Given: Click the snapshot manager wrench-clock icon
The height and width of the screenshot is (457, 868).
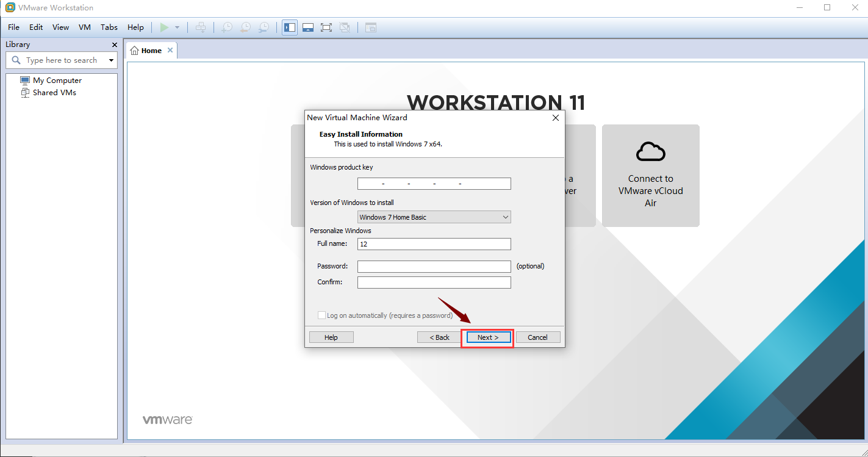Looking at the screenshot, I should point(264,27).
